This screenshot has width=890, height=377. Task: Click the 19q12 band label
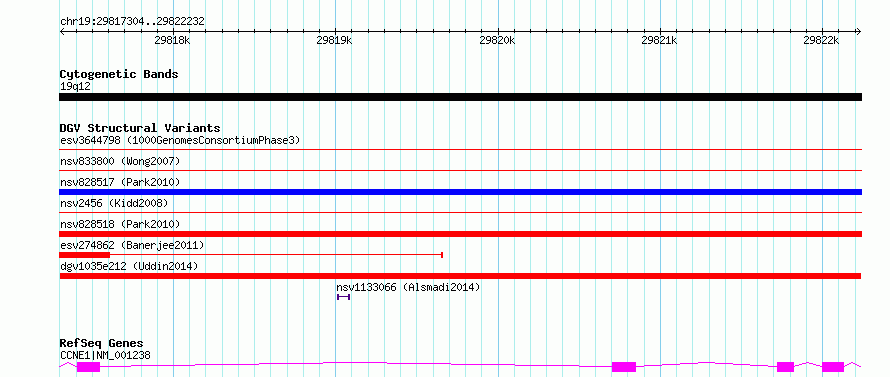pos(75,87)
